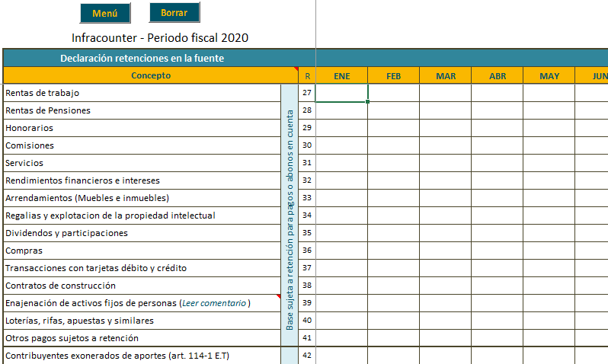Select the ABR month header
Viewport: 608px width, 364px height.
[x=497, y=75]
